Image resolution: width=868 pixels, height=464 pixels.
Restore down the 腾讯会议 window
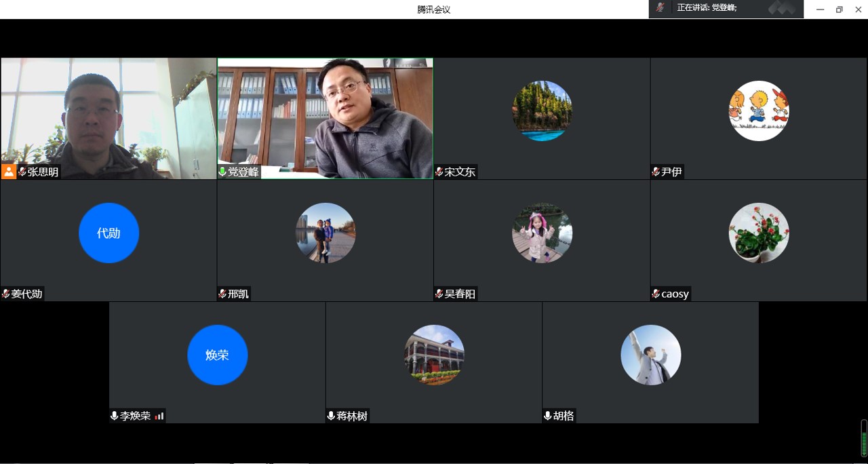(839, 9)
